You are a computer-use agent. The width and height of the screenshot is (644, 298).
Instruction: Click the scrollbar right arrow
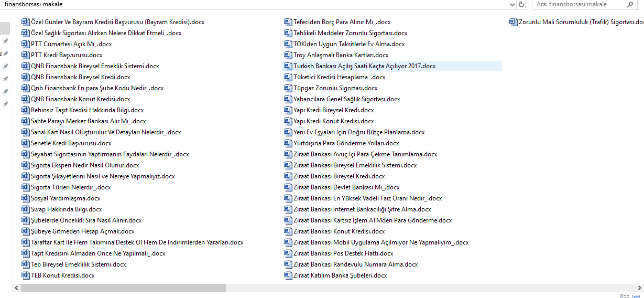point(640,288)
